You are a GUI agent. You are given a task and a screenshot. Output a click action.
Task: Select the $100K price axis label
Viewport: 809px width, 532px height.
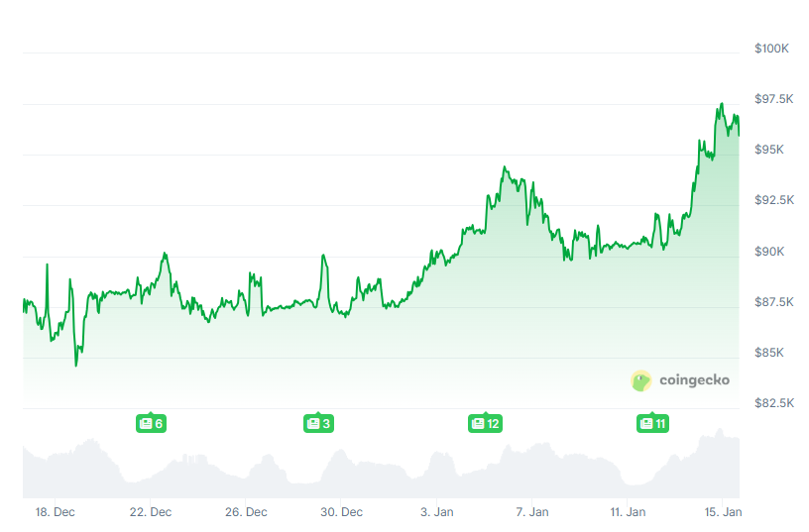[x=770, y=49]
